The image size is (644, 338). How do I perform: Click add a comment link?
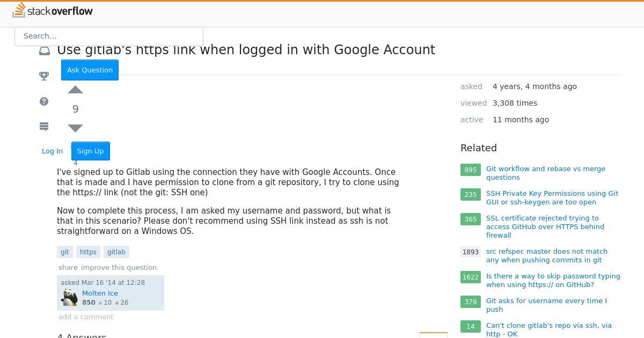tap(86, 317)
